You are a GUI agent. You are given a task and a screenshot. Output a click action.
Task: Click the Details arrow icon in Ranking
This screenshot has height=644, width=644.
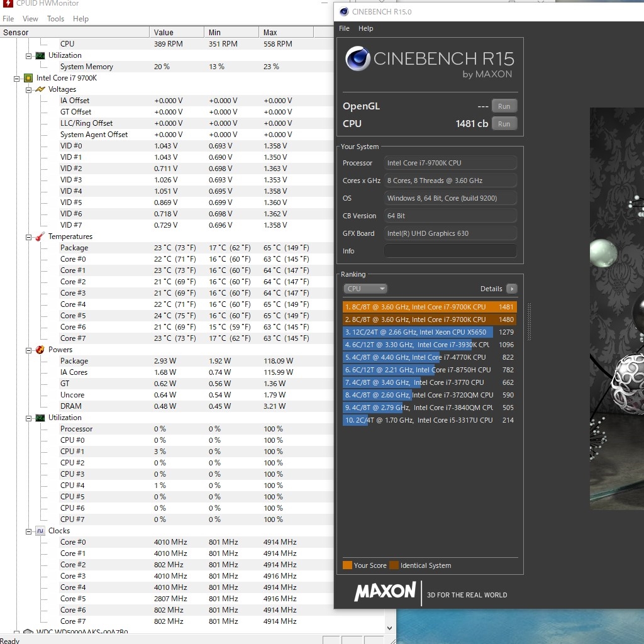(x=512, y=289)
